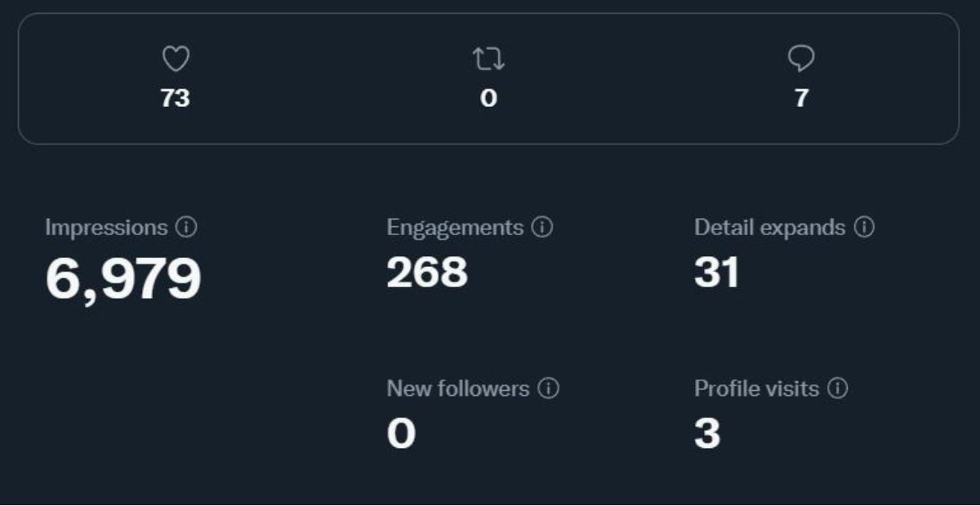Click the heart likes icon
This screenshot has height=506, width=980.
click(x=176, y=60)
